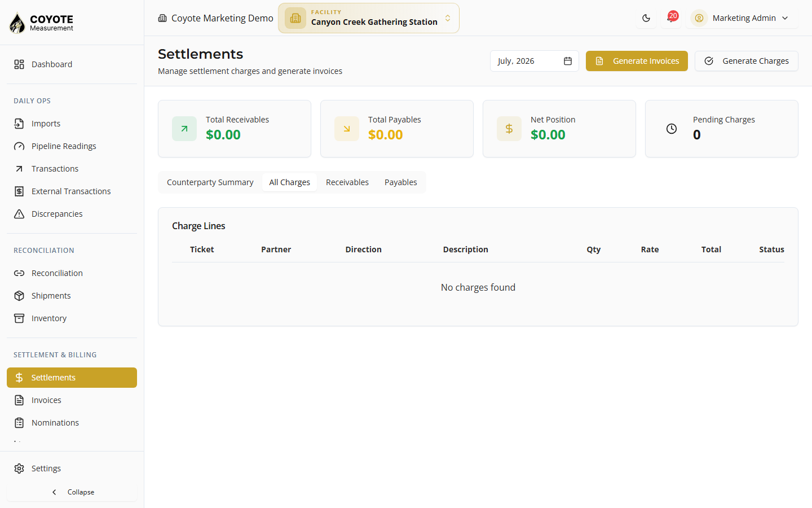
Task: Click the Direction column header
Action: (364, 249)
